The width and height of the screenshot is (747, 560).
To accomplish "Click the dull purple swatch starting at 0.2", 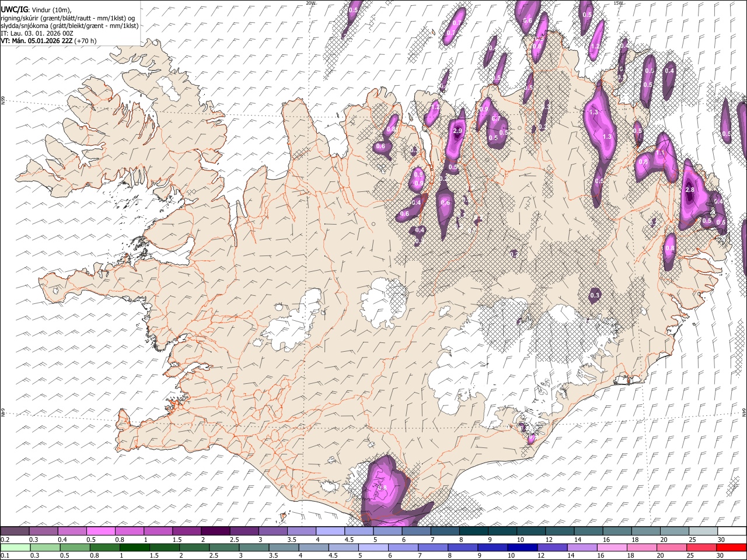I will coord(15,531).
